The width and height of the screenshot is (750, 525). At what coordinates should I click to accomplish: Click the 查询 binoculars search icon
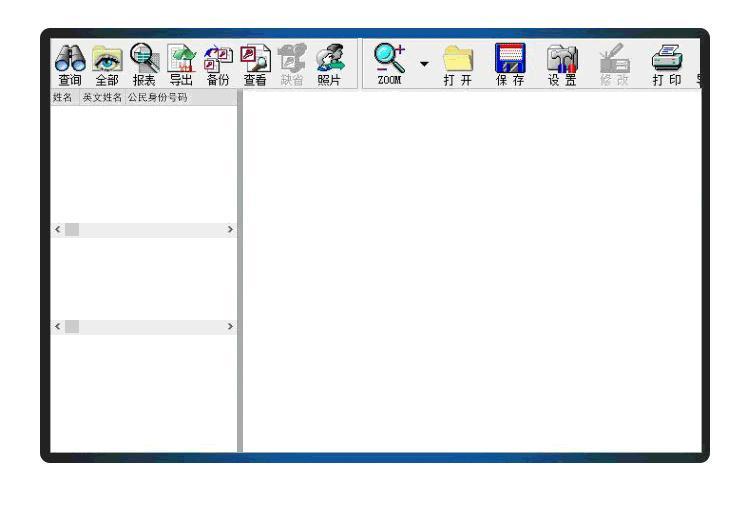pyautogui.click(x=69, y=65)
